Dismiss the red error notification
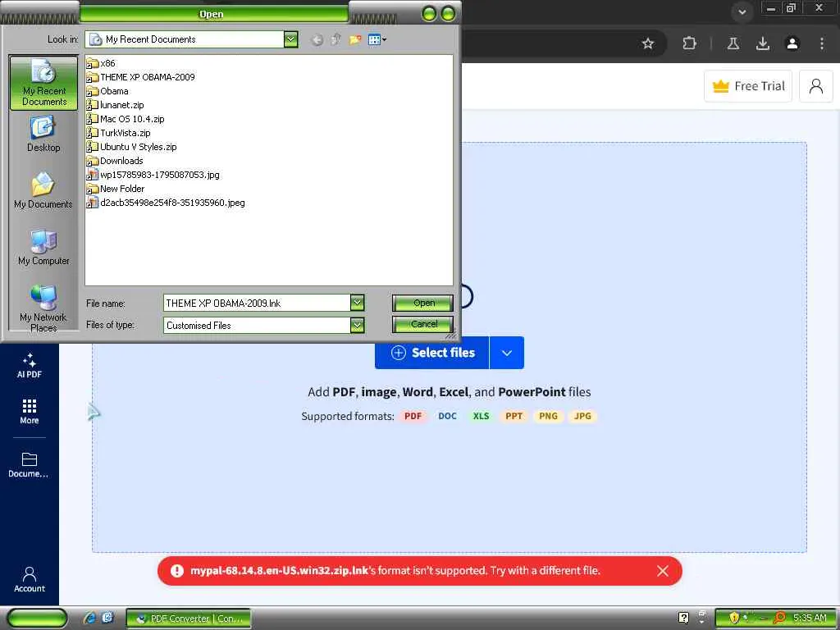840x630 pixels. click(663, 571)
